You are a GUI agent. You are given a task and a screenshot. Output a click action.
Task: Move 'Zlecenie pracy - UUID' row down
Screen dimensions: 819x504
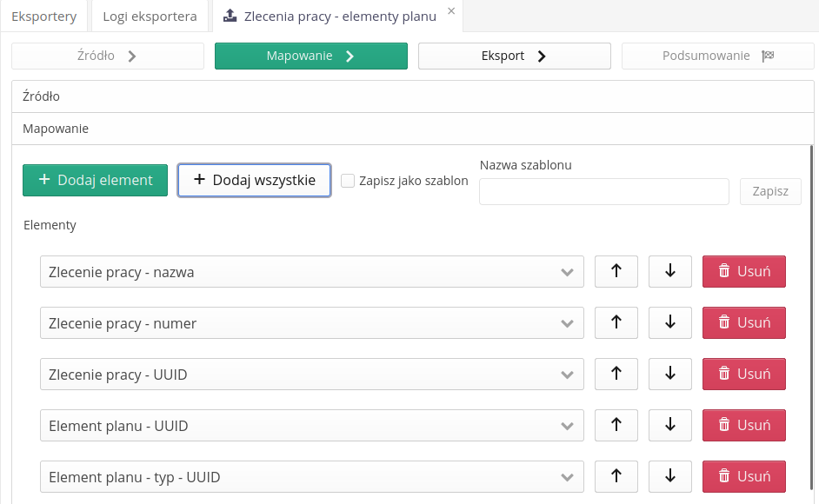(x=669, y=374)
